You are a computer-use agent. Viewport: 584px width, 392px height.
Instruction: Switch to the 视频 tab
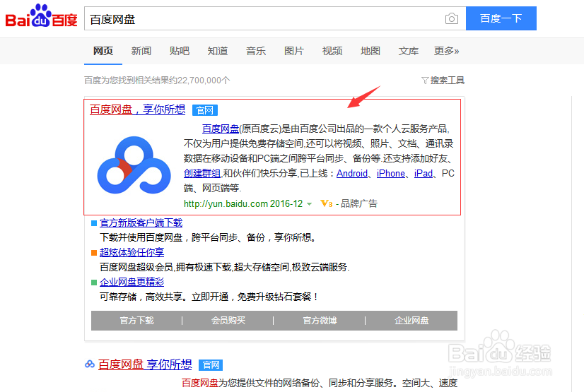pos(332,51)
